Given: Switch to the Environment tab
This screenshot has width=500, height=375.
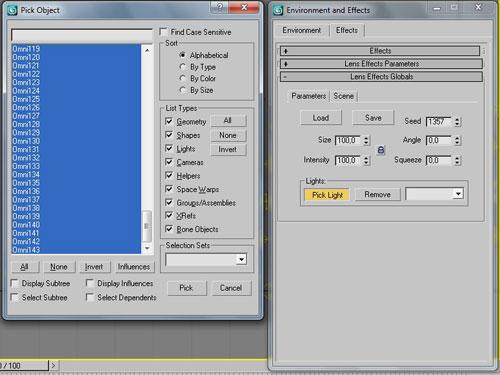Looking at the screenshot, I should [x=302, y=30].
